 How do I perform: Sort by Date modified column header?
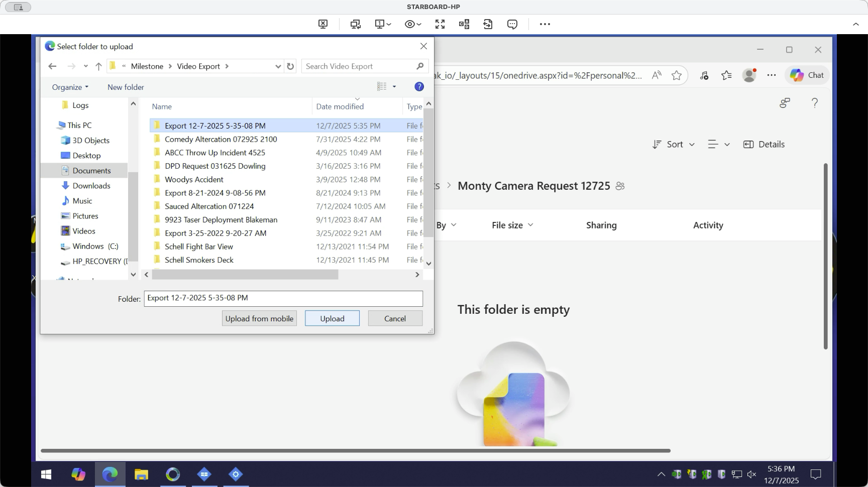(x=340, y=106)
